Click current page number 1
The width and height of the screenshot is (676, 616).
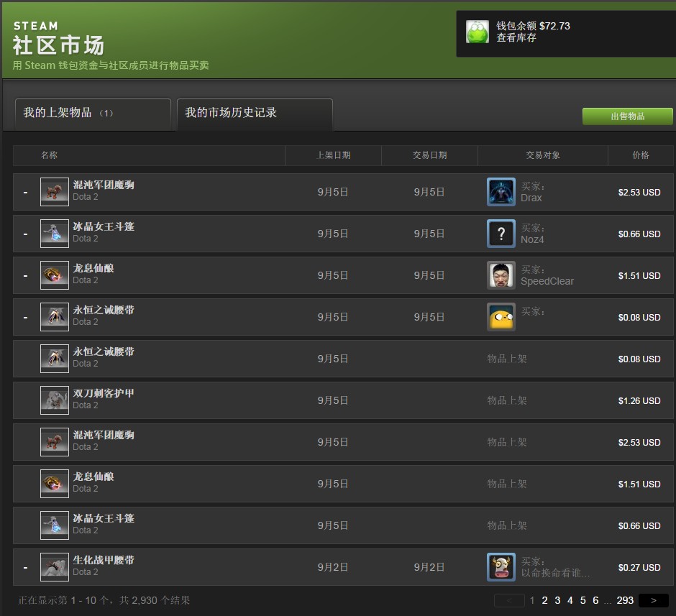tap(532, 600)
